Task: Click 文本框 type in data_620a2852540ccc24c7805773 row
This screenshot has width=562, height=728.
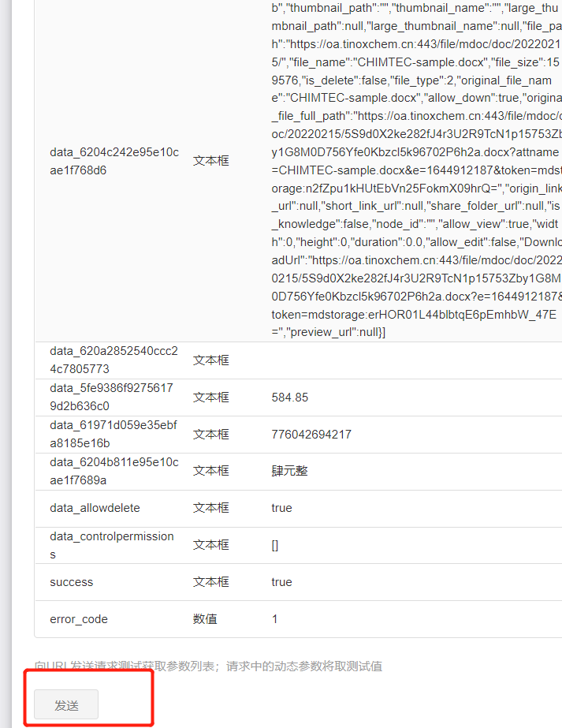Action: (211, 360)
